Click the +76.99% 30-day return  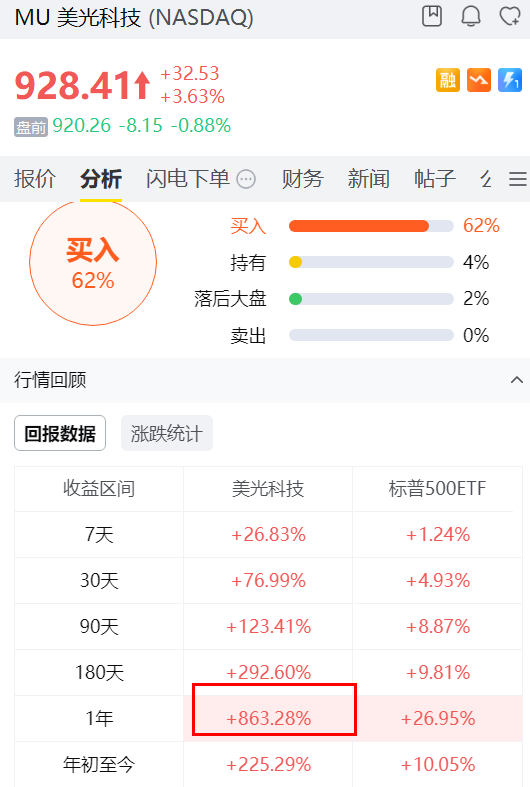click(x=268, y=581)
